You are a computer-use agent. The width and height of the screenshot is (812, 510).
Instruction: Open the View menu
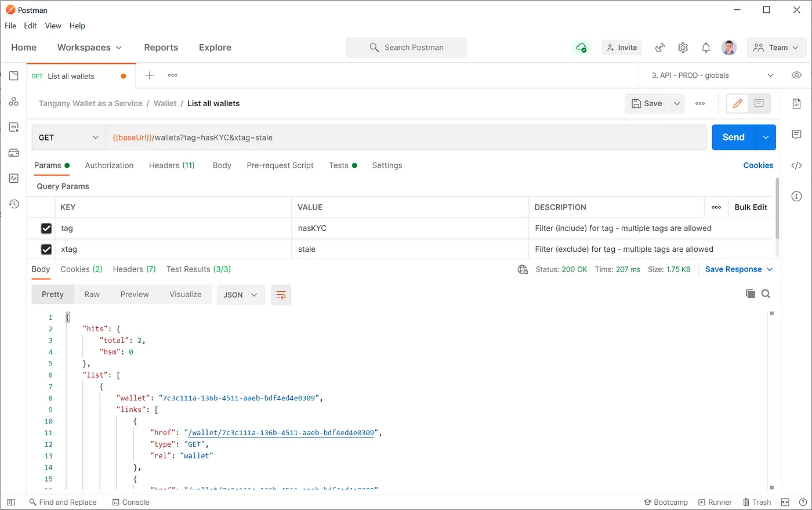(x=53, y=26)
